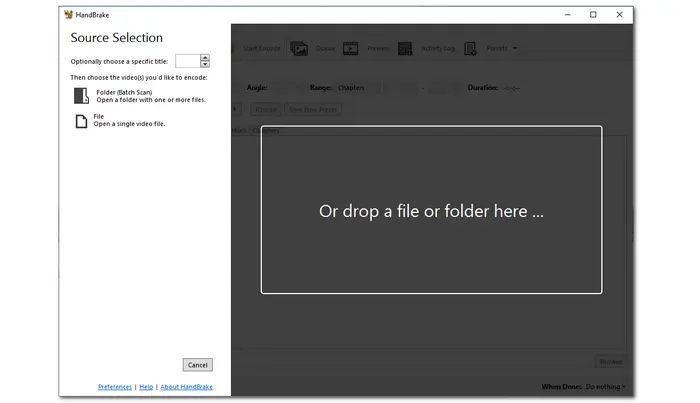Click dimmed Queue toolbar label

tap(325, 48)
